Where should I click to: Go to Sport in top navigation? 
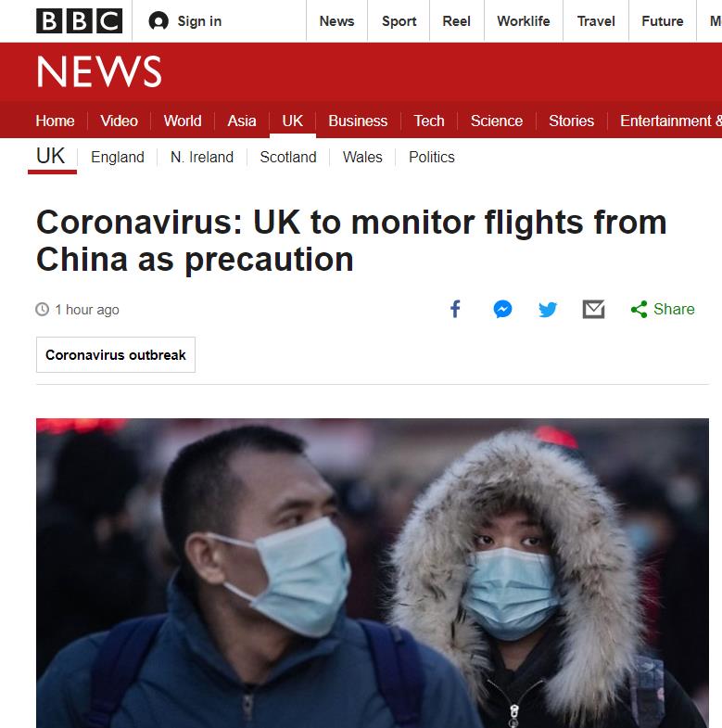pos(399,21)
